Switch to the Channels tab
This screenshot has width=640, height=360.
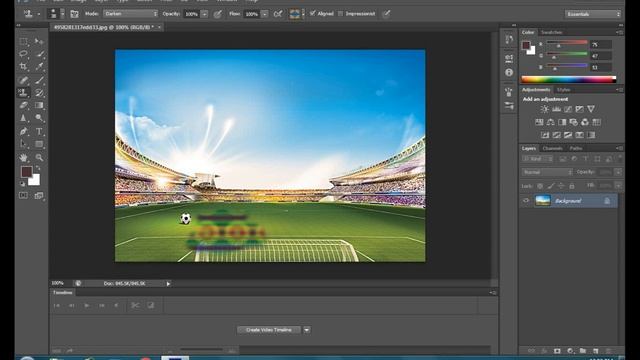[x=552, y=148]
